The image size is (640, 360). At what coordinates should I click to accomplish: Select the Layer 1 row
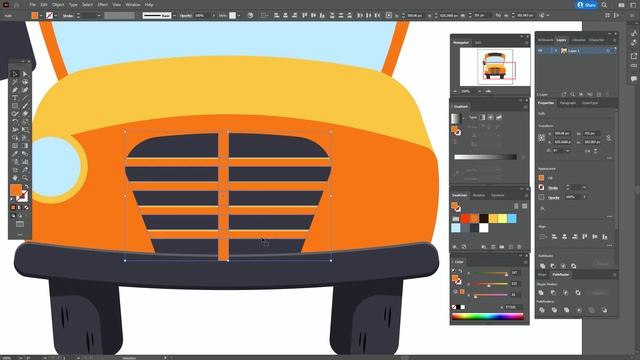coord(576,51)
